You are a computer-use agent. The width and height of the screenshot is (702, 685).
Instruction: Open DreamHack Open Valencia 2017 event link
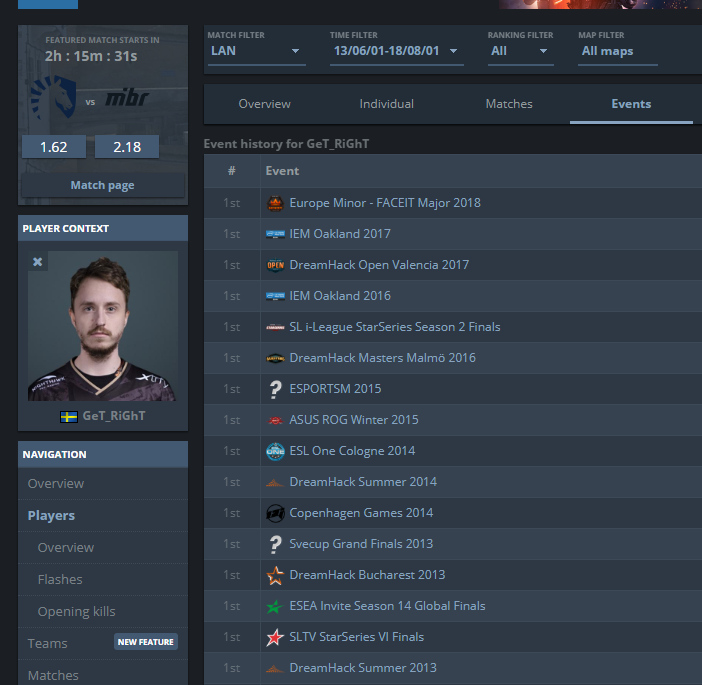tap(379, 265)
